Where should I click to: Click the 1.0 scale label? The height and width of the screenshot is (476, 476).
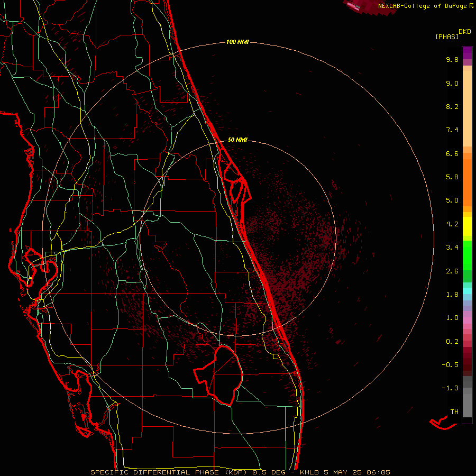[x=452, y=318]
